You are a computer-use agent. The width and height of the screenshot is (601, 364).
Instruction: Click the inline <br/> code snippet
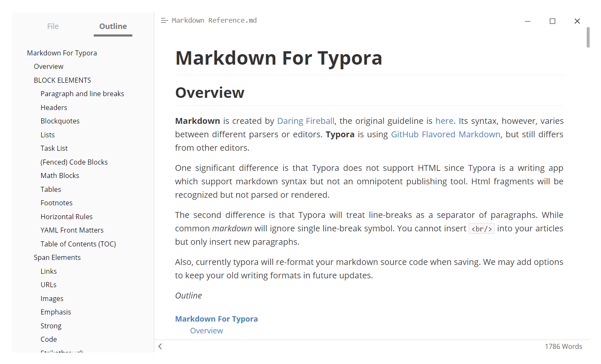click(x=482, y=229)
